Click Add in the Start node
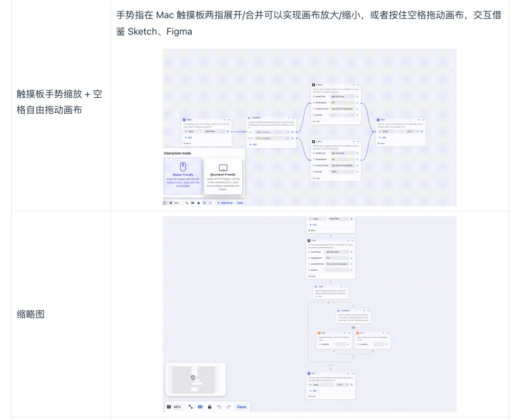This screenshot has height=420, width=523. (x=188, y=137)
